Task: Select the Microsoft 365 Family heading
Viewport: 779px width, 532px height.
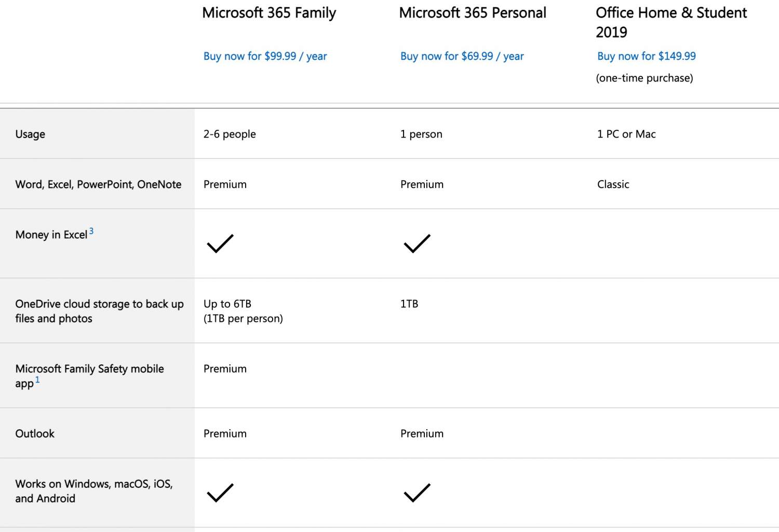Action: [x=269, y=13]
